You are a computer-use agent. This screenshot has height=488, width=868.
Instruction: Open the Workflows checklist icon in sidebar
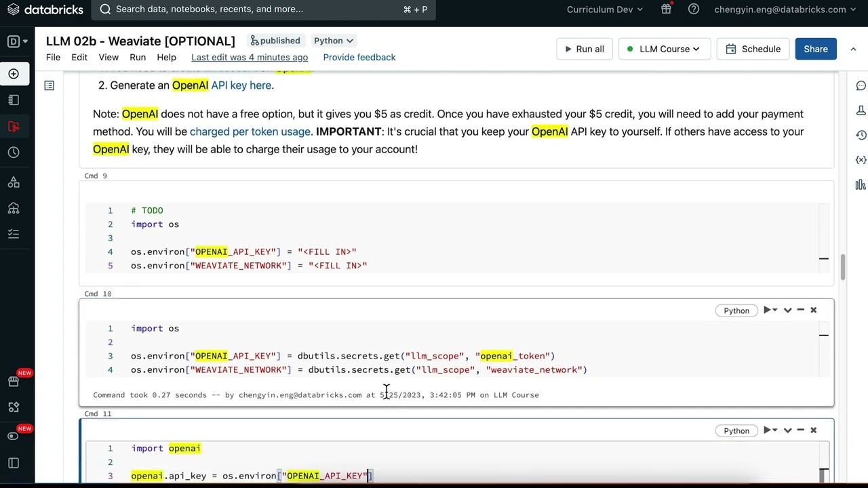point(14,234)
